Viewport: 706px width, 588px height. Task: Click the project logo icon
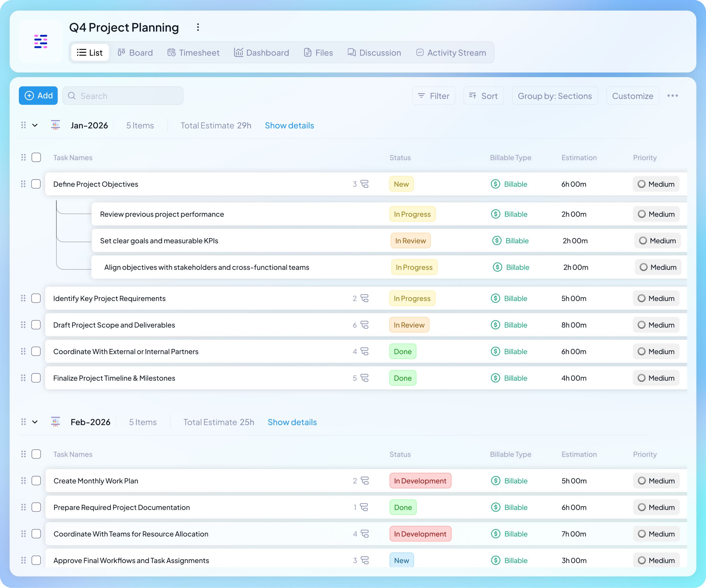tap(41, 41)
